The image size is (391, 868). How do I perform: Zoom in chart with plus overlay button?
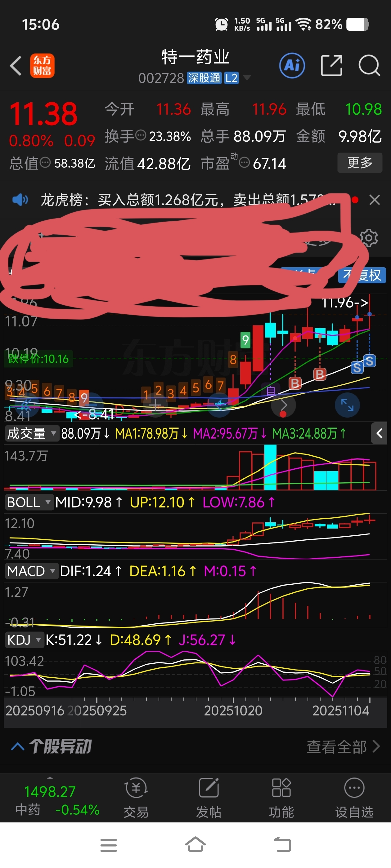pos(155,405)
